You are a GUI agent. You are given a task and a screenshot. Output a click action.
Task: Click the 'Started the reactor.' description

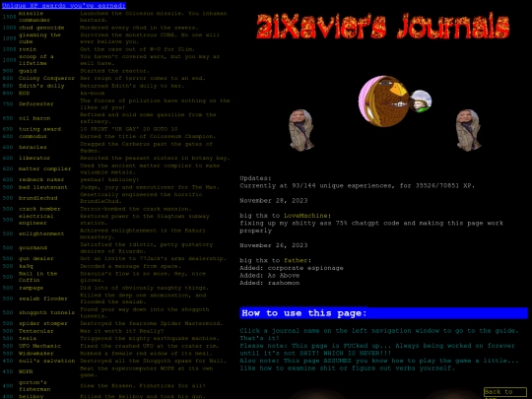coord(114,71)
